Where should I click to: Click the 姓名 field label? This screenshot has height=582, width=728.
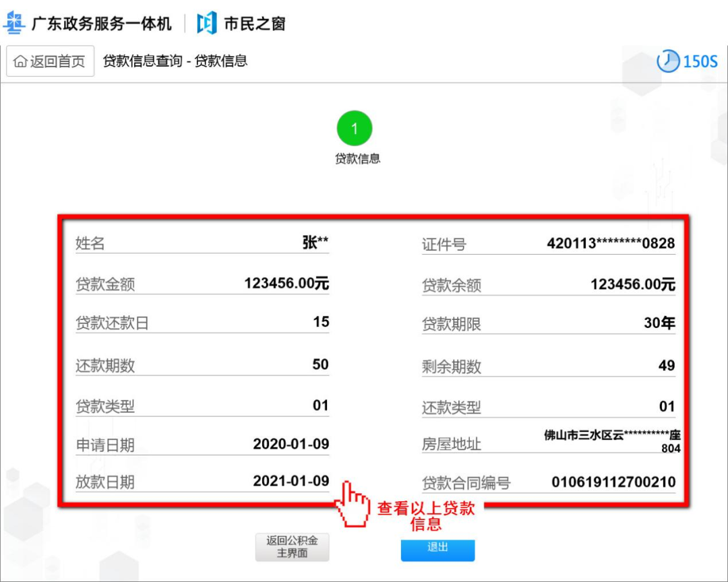pos(90,243)
